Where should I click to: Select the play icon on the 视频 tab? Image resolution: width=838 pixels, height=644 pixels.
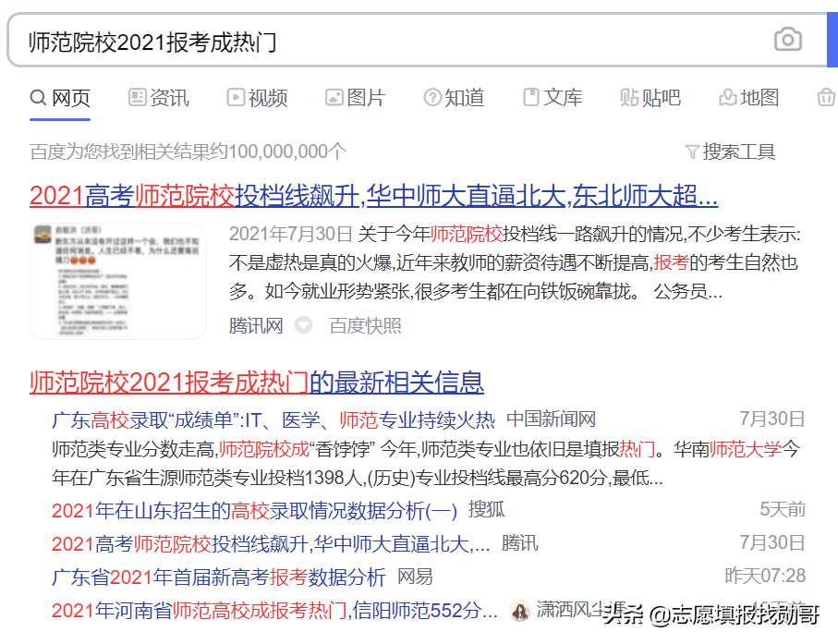[235, 97]
